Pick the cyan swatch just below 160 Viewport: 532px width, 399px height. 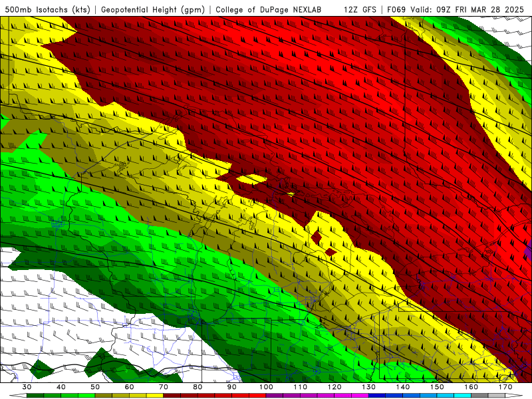[x=462, y=396]
